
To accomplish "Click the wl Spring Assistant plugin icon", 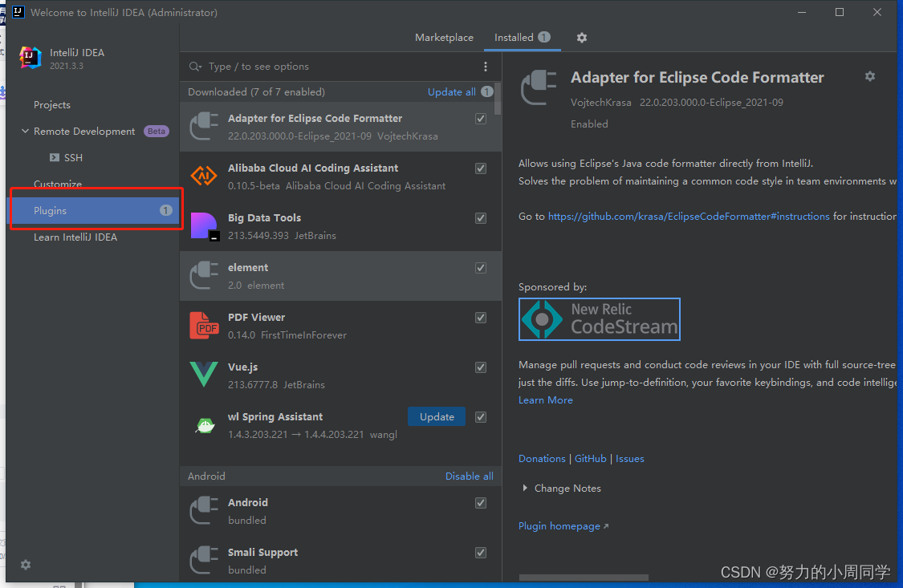I will (205, 425).
